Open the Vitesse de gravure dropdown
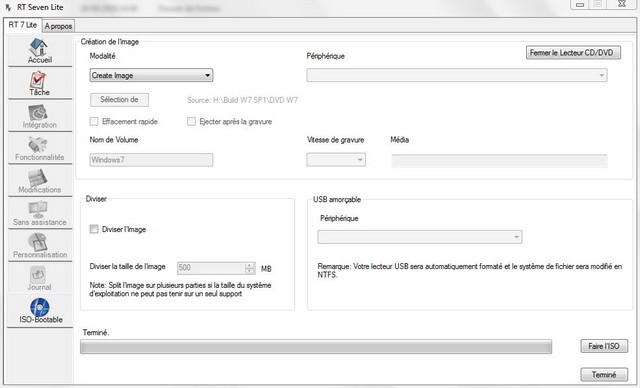The height and width of the screenshot is (388, 640). (x=336, y=160)
